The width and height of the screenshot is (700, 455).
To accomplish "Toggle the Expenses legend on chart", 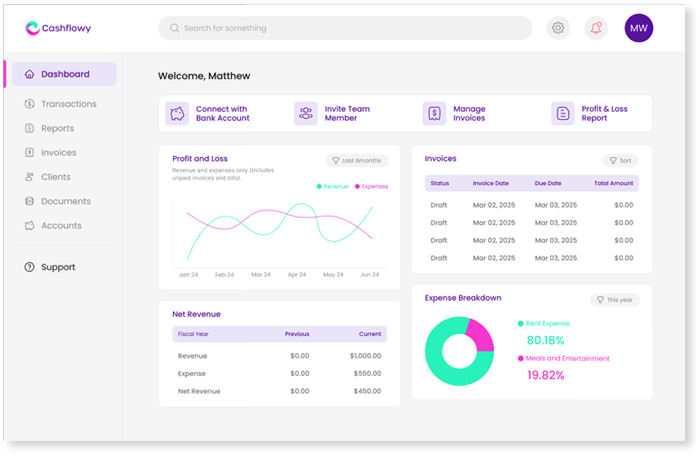I will [371, 186].
